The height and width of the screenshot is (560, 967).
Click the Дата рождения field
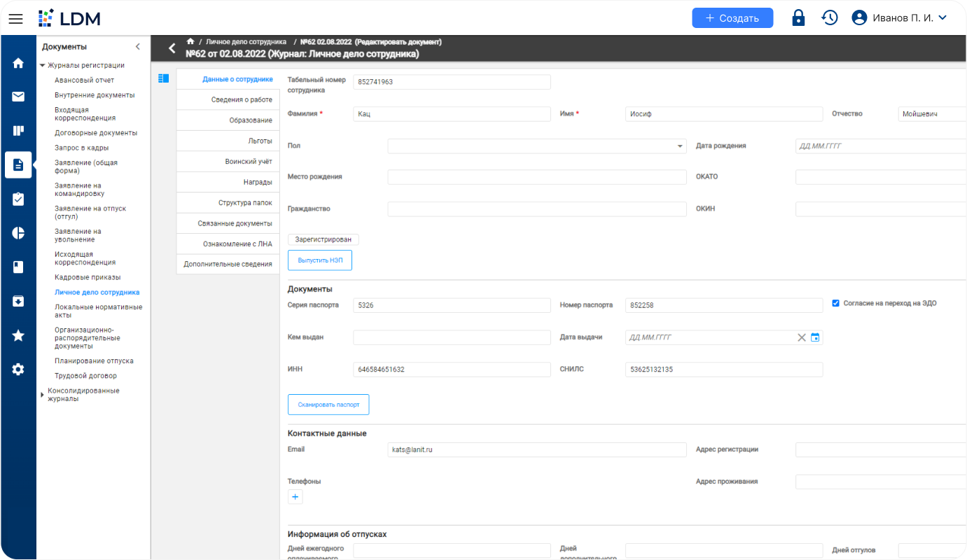(x=881, y=146)
